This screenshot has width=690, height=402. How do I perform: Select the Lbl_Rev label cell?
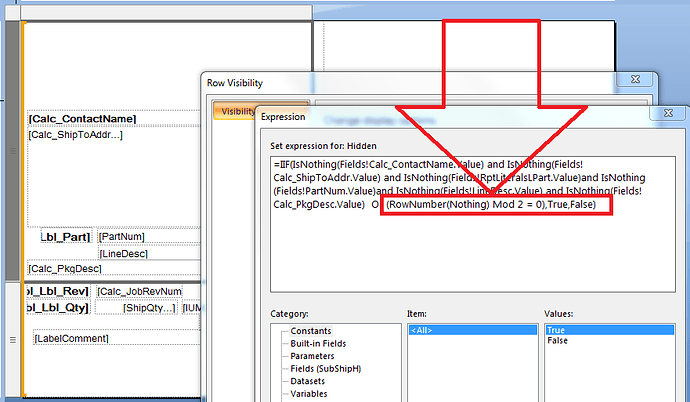(x=58, y=291)
